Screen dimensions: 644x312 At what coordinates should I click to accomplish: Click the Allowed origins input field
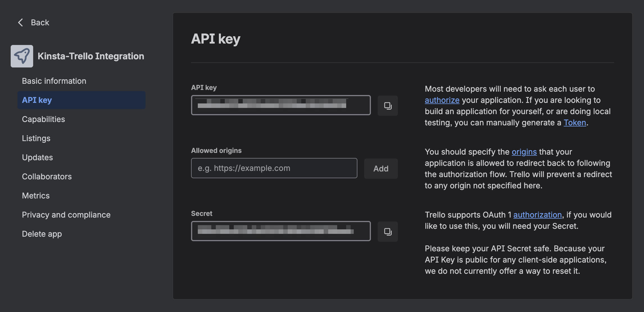pos(274,168)
